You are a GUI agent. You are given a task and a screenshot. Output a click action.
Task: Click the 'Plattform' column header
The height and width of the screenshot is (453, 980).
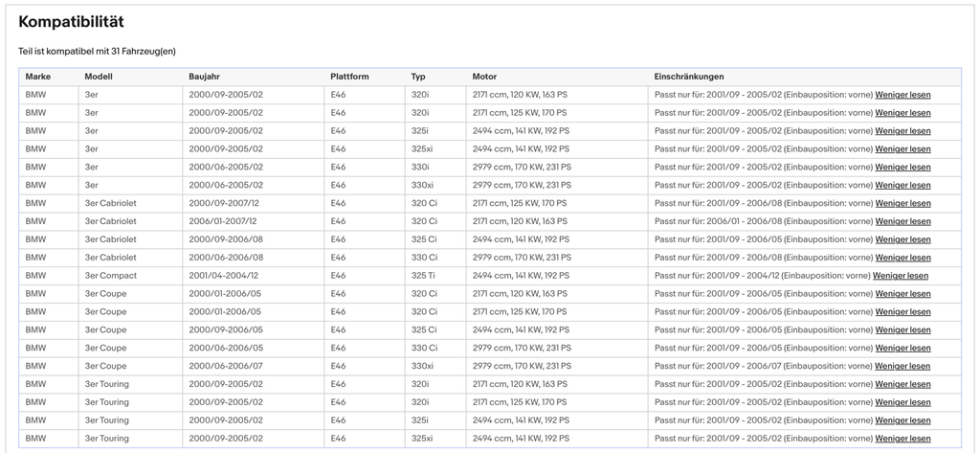(350, 77)
